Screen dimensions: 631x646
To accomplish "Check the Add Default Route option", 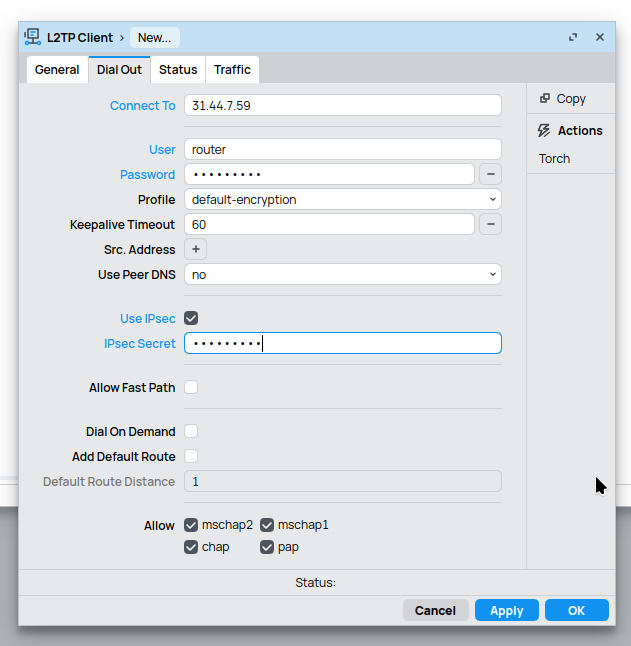I will (191, 456).
